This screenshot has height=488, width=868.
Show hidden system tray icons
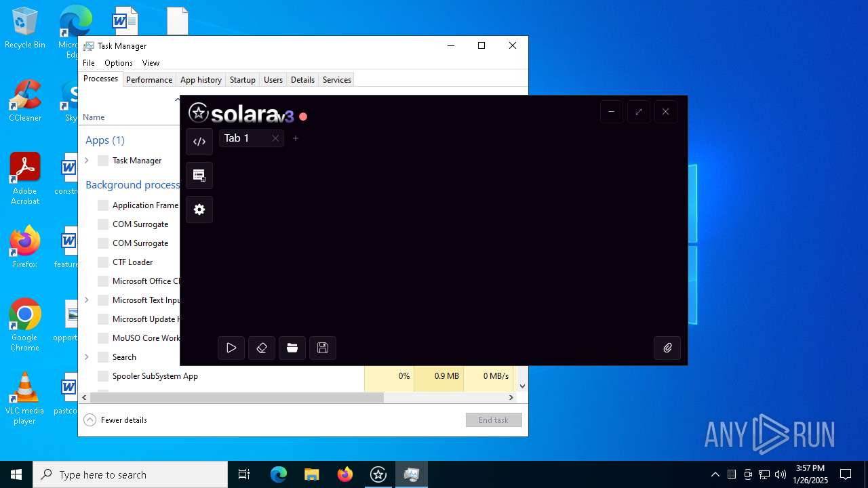coord(715,474)
